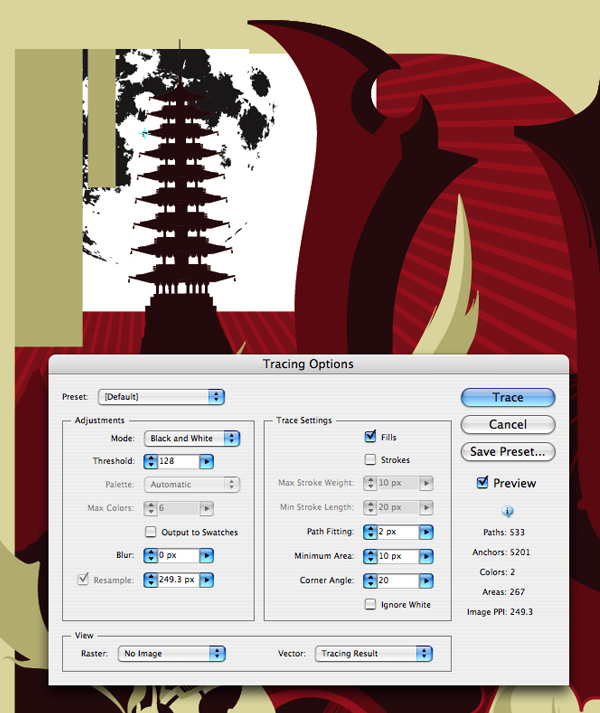Click the Minimum Area stepper arrows

(370, 556)
